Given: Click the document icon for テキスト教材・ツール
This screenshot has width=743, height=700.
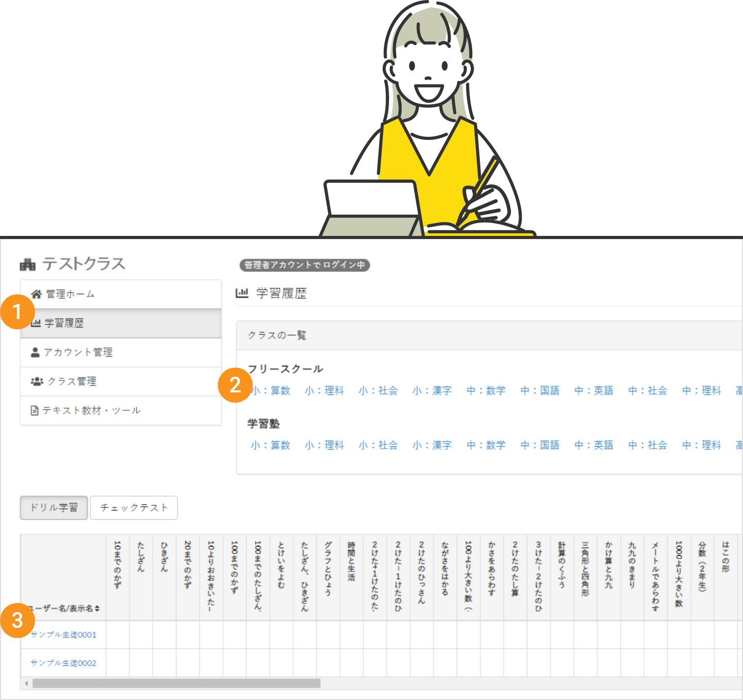Looking at the screenshot, I should click(35, 410).
